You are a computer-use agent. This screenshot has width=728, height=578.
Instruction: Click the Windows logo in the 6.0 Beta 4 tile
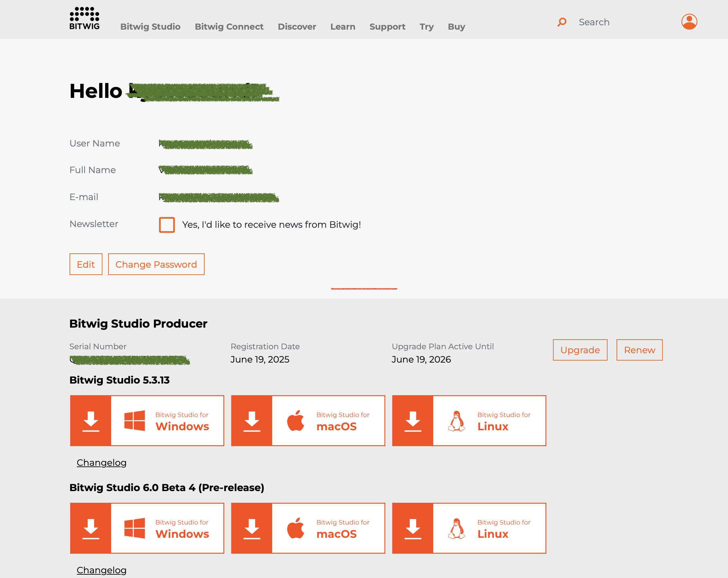tap(134, 528)
